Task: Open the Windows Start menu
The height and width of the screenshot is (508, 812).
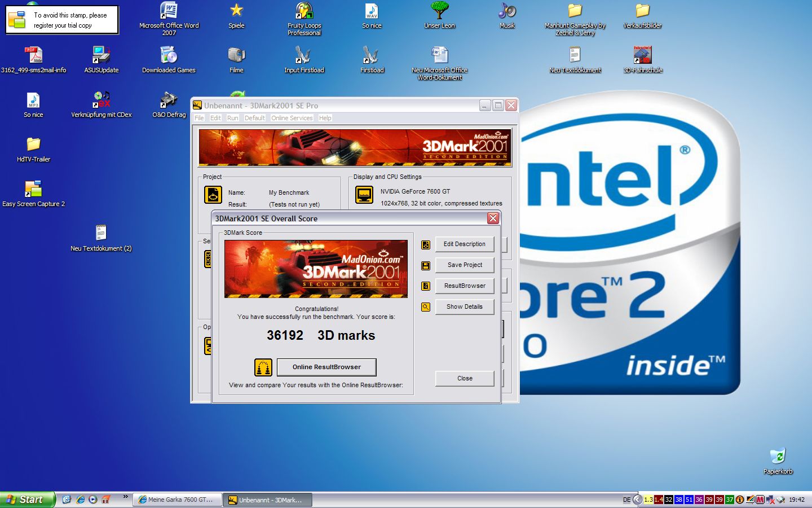Action: 27,500
